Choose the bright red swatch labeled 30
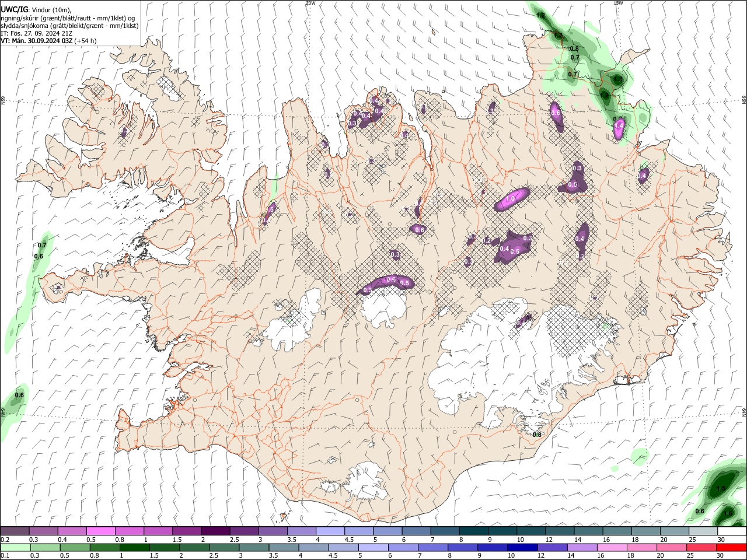This screenshot has height=560, width=747. tap(731, 548)
